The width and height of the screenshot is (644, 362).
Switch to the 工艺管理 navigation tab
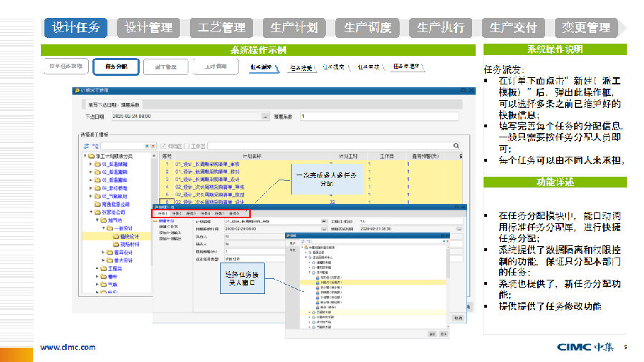[221, 28]
